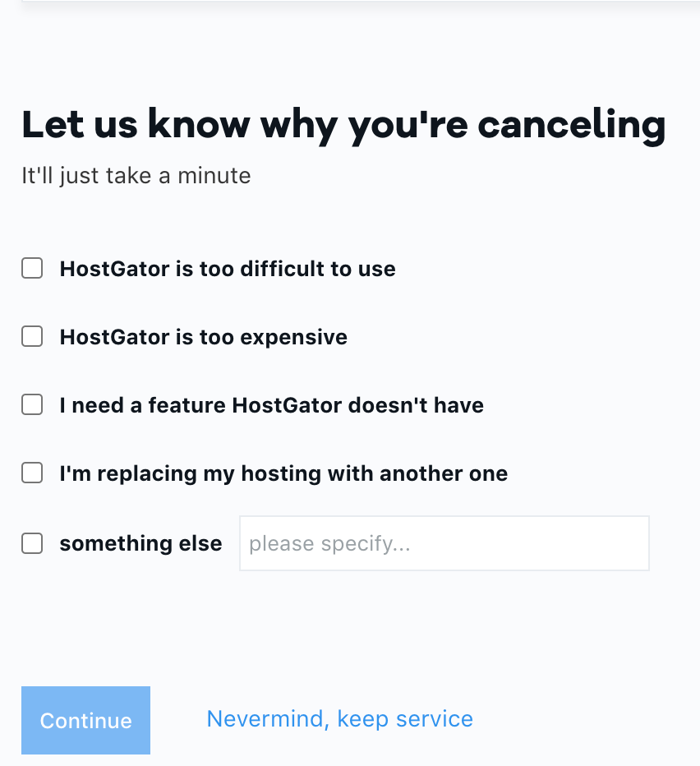Click the "HostGator is too difficult to use" label text

(228, 269)
